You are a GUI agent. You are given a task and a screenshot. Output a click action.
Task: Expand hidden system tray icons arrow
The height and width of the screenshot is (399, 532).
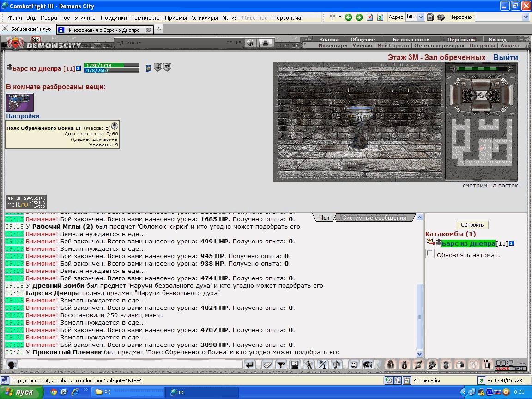(464, 392)
